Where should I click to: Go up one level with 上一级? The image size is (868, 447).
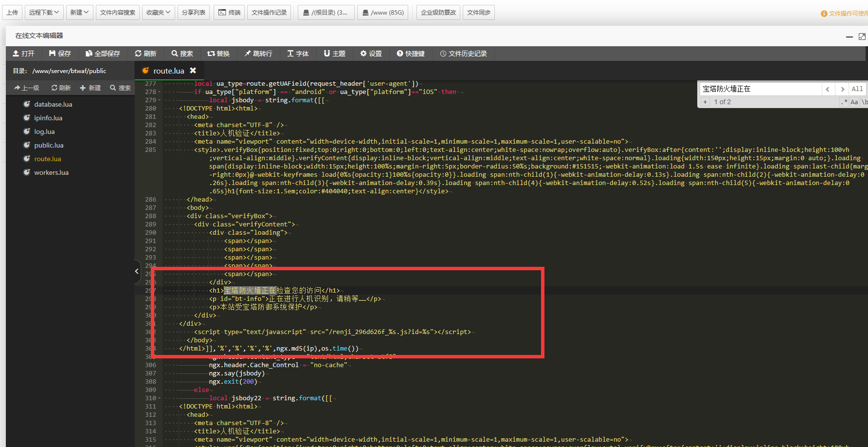27,88
